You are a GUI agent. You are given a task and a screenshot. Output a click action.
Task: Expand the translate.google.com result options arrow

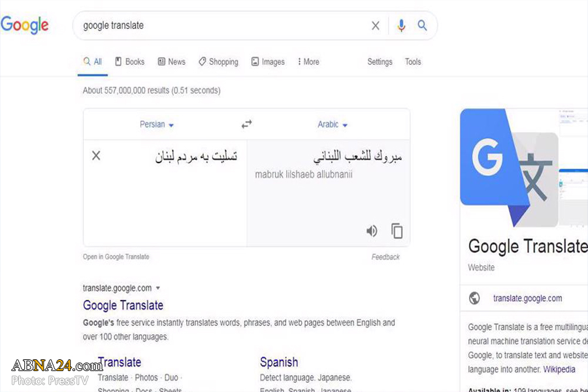[159, 287]
